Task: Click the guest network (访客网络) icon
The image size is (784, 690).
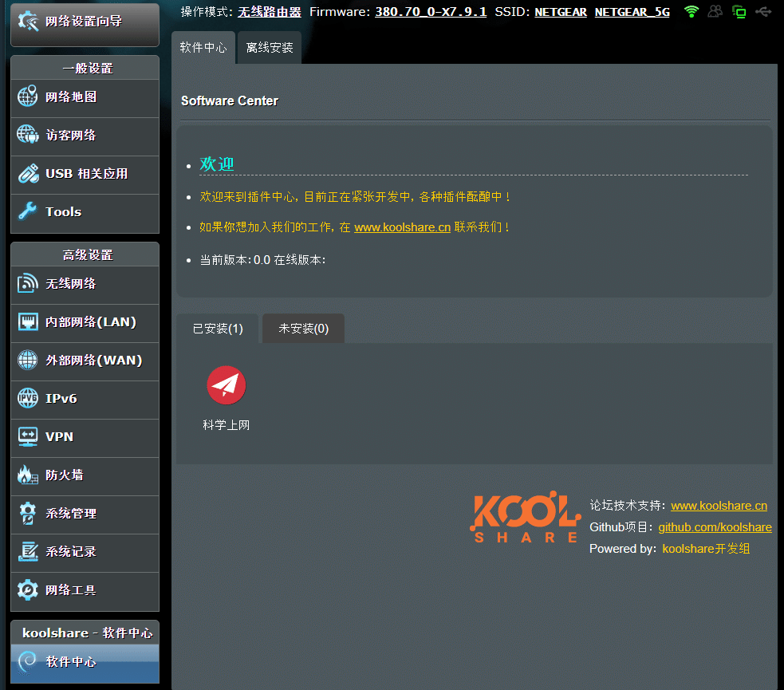Action: coord(27,135)
